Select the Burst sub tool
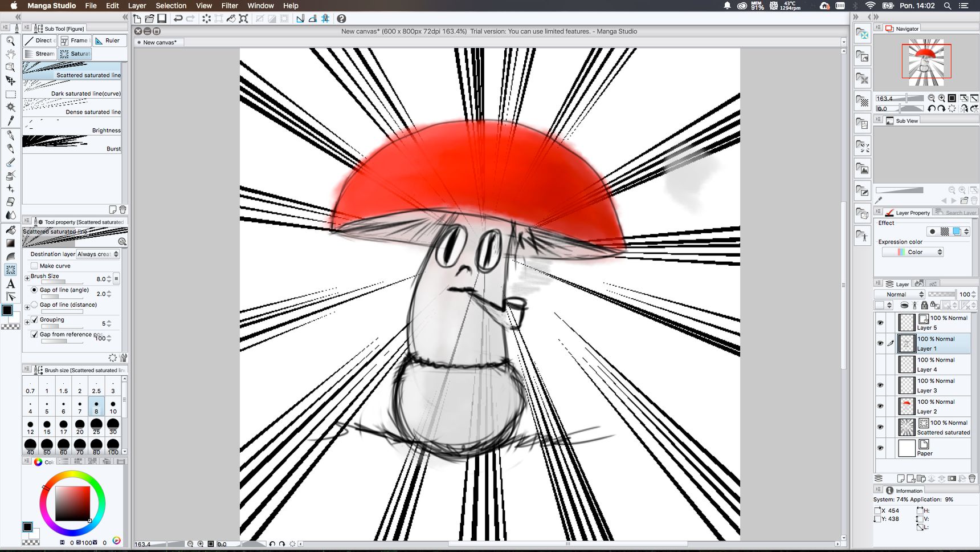Image resolution: width=980 pixels, height=552 pixels. click(72, 144)
